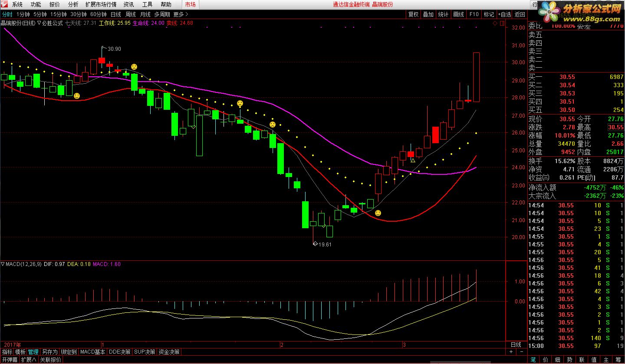
Task: Click the 联 tab icon in bottom-right panel
Action: pos(582,360)
